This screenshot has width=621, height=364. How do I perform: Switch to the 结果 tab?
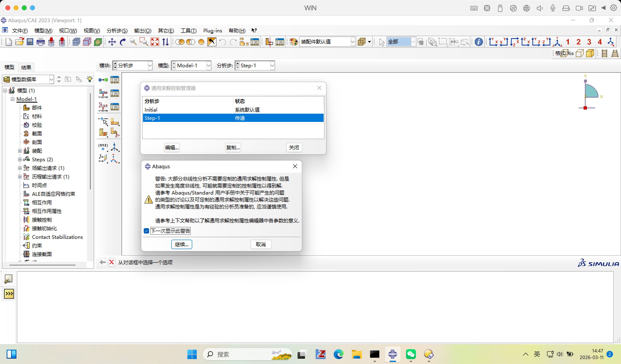point(26,67)
